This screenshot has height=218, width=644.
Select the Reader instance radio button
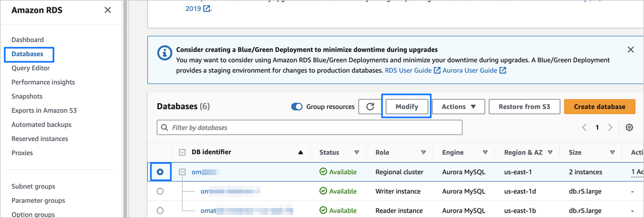[x=160, y=211]
